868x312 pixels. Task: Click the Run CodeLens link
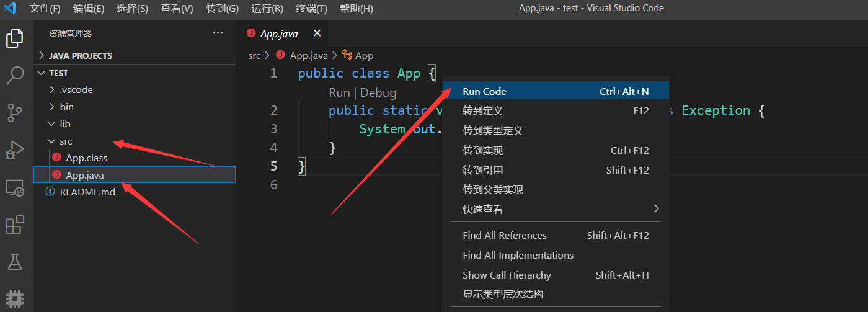(x=339, y=92)
